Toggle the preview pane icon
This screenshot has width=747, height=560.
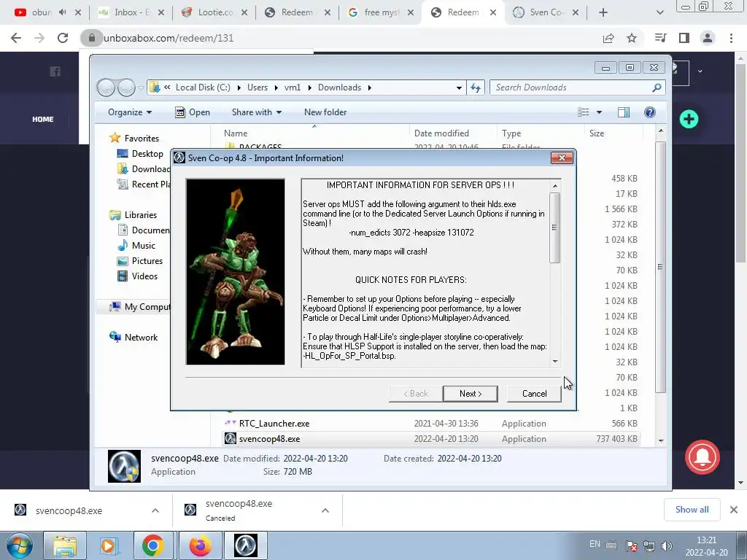tap(624, 112)
